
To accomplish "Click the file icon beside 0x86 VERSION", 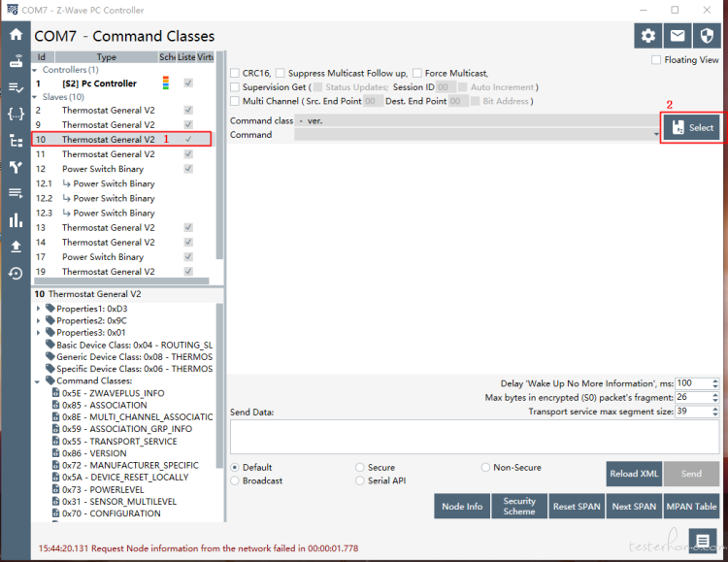I will coord(55,453).
